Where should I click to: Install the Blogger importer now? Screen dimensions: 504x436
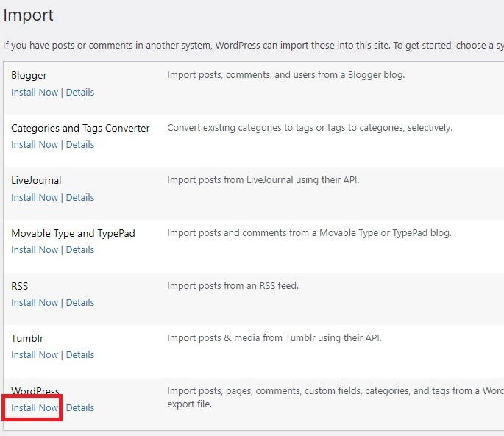coord(35,92)
